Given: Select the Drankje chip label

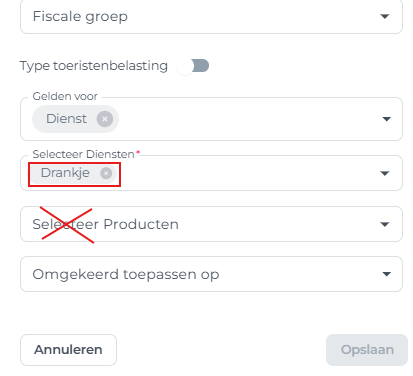Looking at the screenshot, I should (65, 173).
